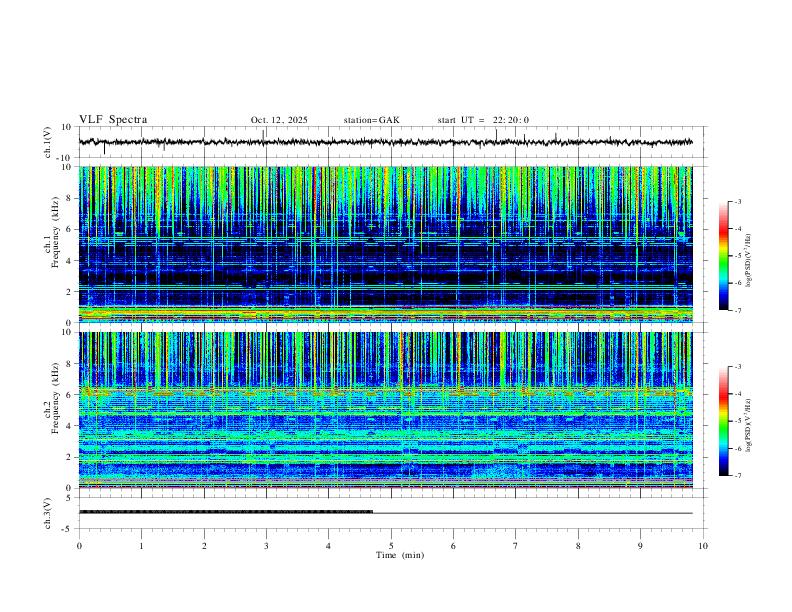
Task: Click inside the ch.2 spectrogram panel
Action: pos(385,410)
